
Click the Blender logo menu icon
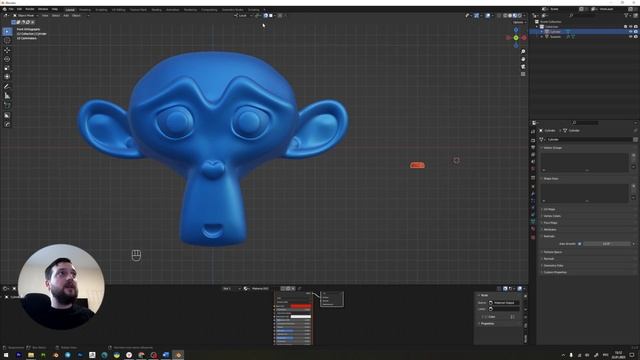click(x=4, y=9)
